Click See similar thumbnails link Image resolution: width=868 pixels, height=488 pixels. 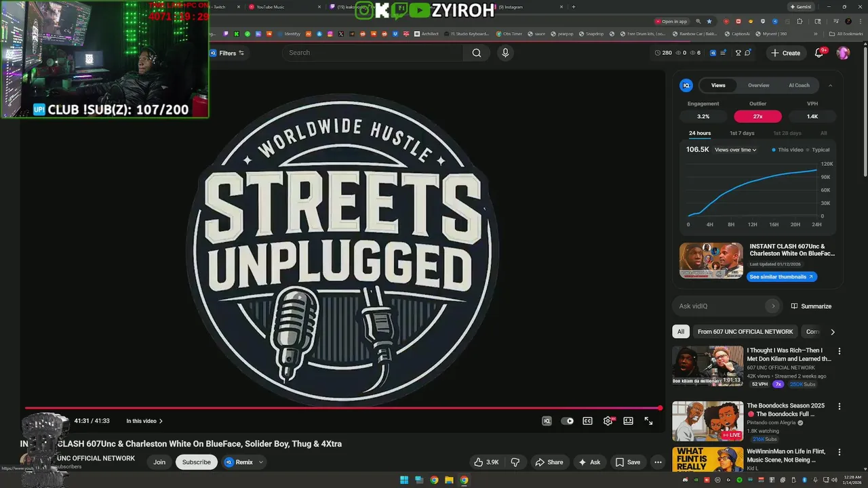point(781,277)
